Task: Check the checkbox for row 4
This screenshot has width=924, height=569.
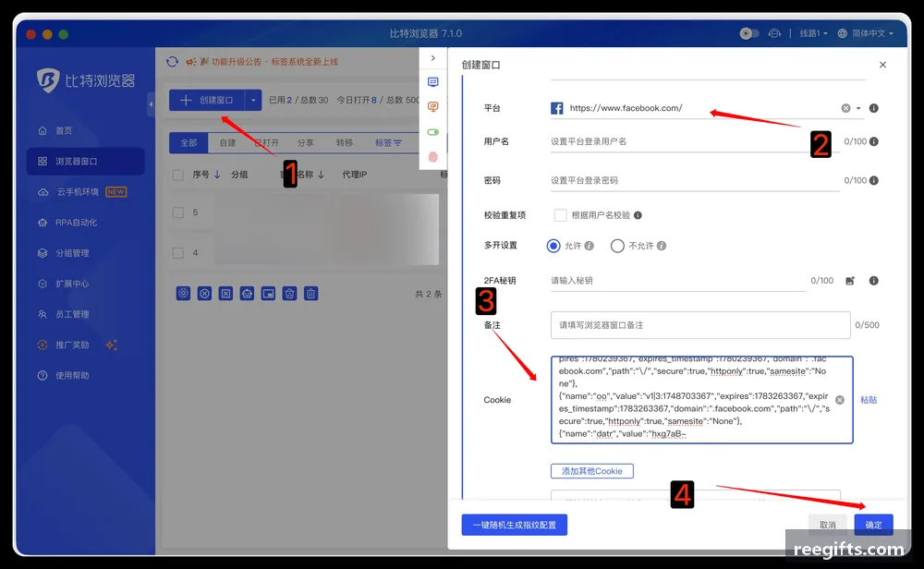Action: tap(178, 253)
